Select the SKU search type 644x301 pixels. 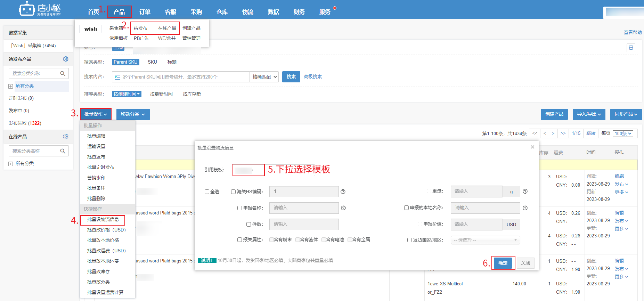click(152, 62)
